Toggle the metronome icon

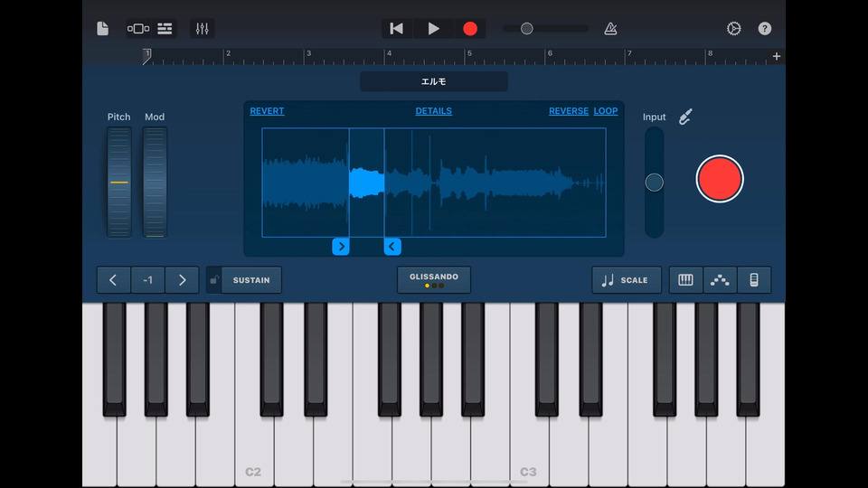tap(610, 28)
